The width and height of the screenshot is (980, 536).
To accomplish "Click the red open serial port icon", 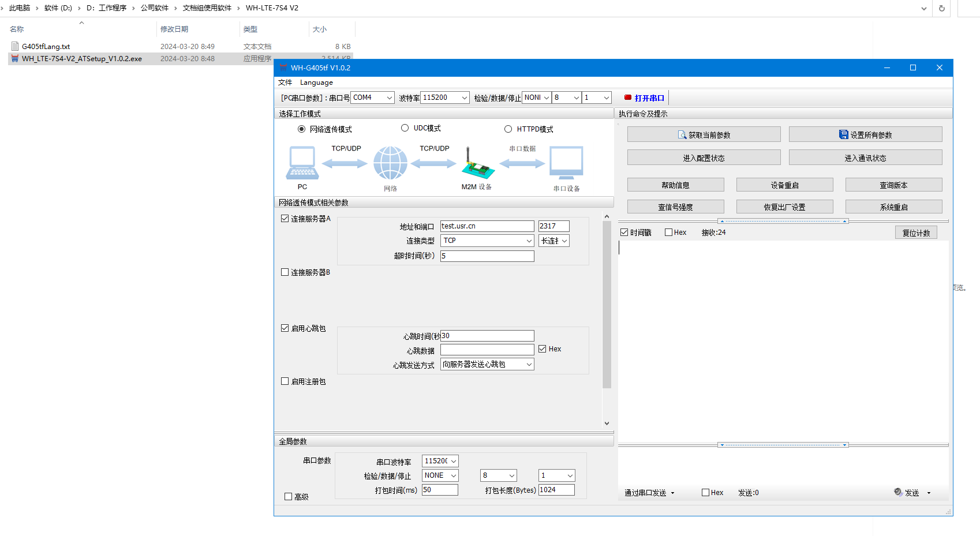I will tap(628, 98).
